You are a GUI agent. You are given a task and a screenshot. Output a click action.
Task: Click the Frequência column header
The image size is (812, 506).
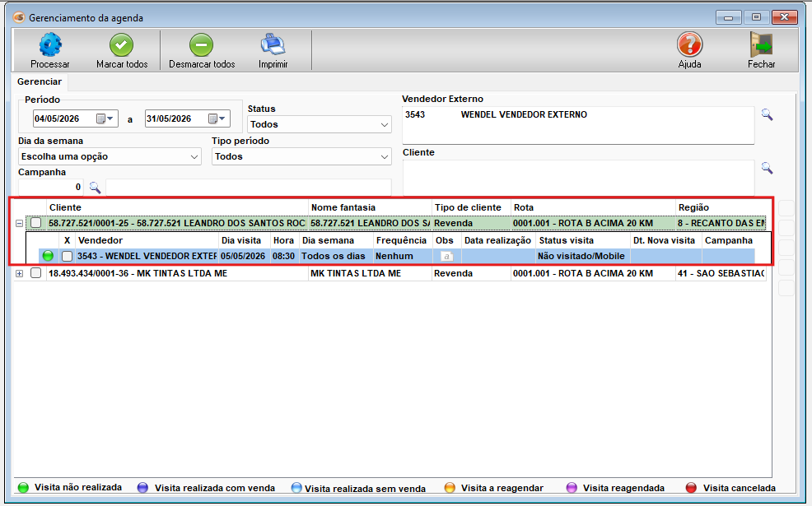[403, 240]
